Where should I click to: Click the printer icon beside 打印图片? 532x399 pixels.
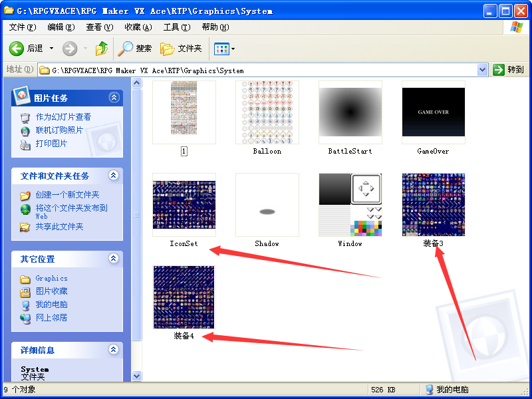(25, 144)
